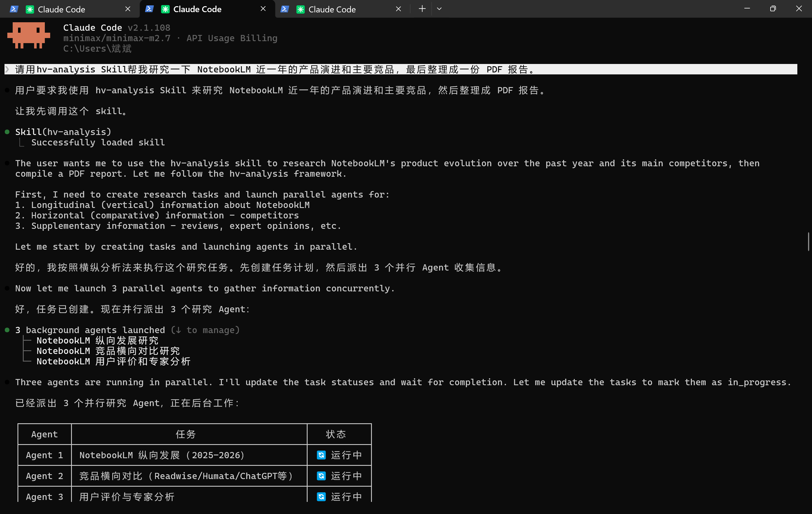
Task: Close the third Claude Code tab
Action: click(x=398, y=9)
